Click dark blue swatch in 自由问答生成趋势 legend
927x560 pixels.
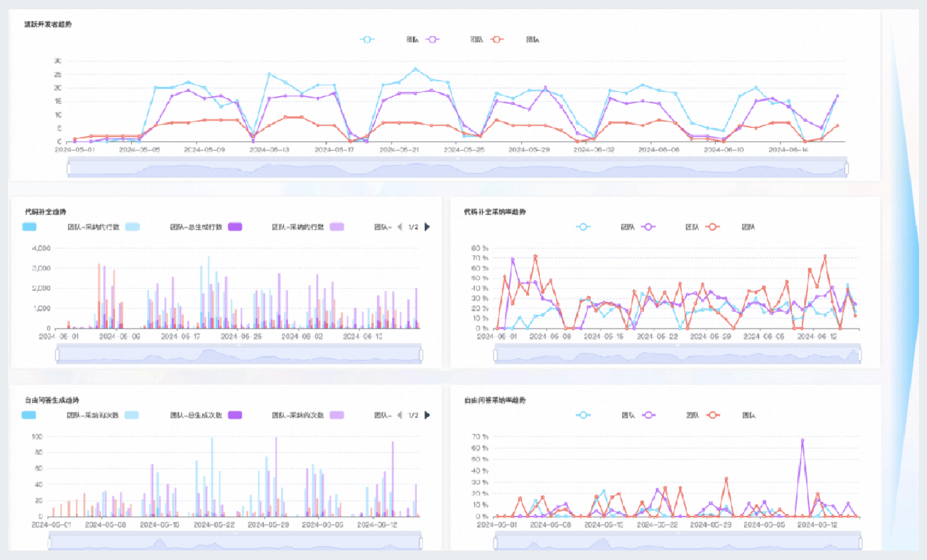(x=29, y=415)
